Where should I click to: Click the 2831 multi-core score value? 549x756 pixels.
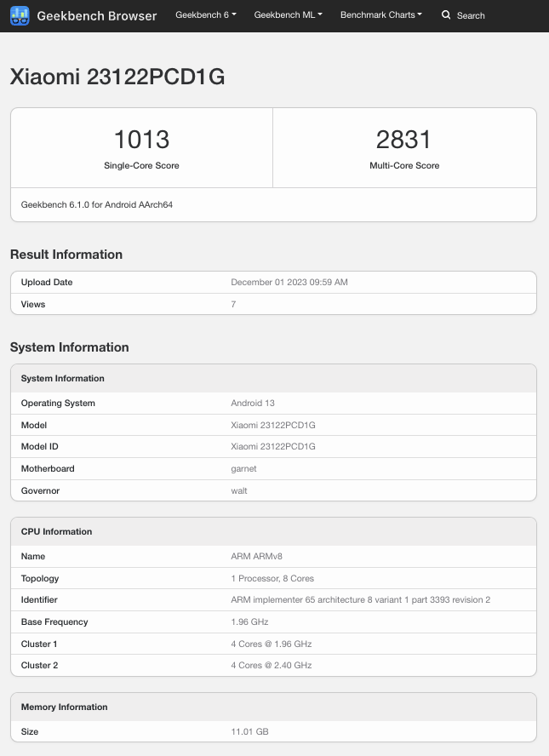pyautogui.click(x=404, y=139)
